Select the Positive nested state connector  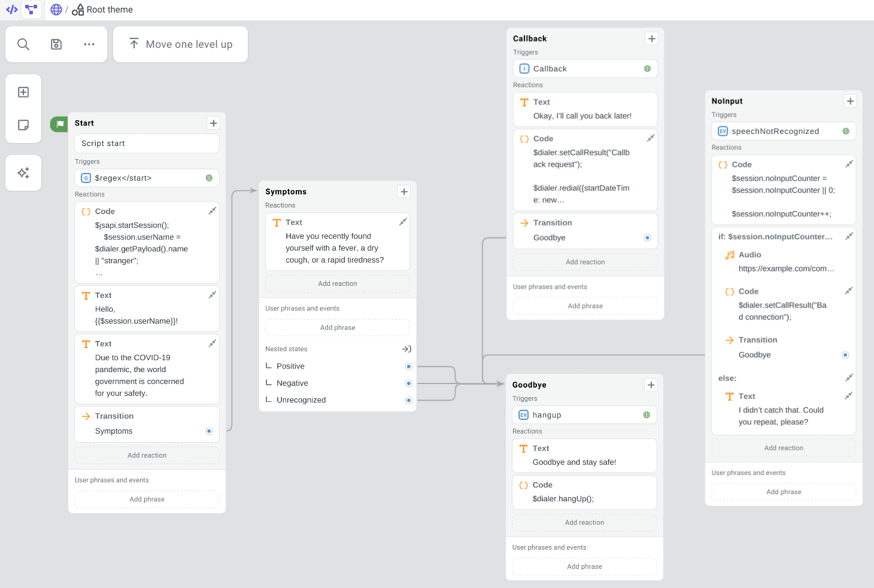pos(409,366)
